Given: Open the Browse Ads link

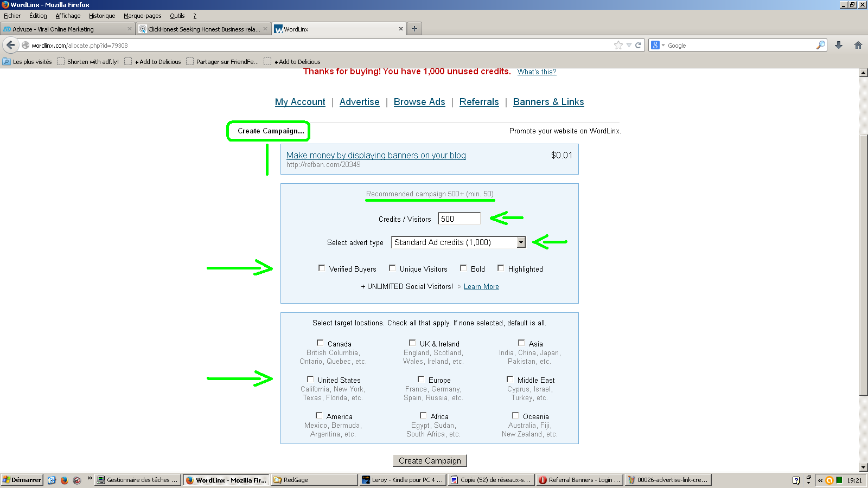Looking at the screenshot, I should (419, 102).
